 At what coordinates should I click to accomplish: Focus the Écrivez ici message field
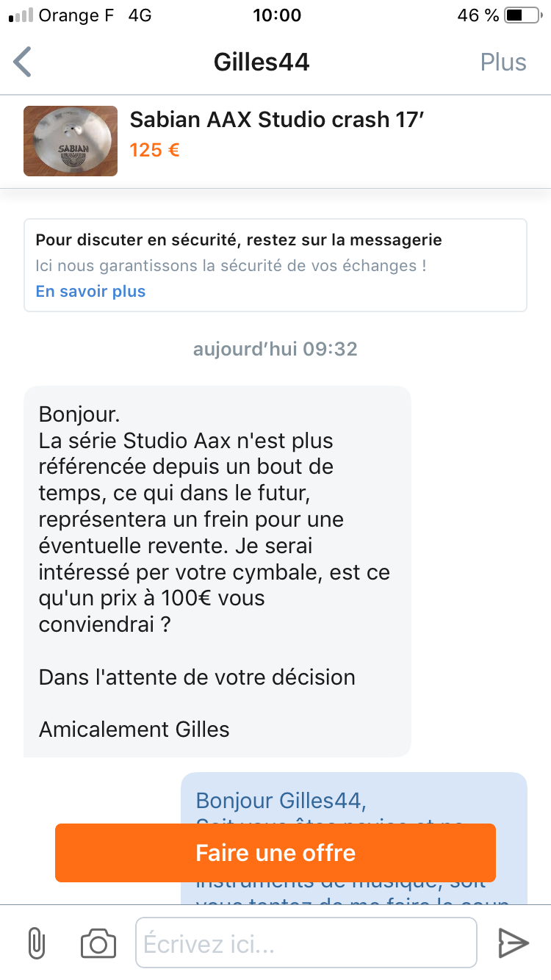click(306, 943)
